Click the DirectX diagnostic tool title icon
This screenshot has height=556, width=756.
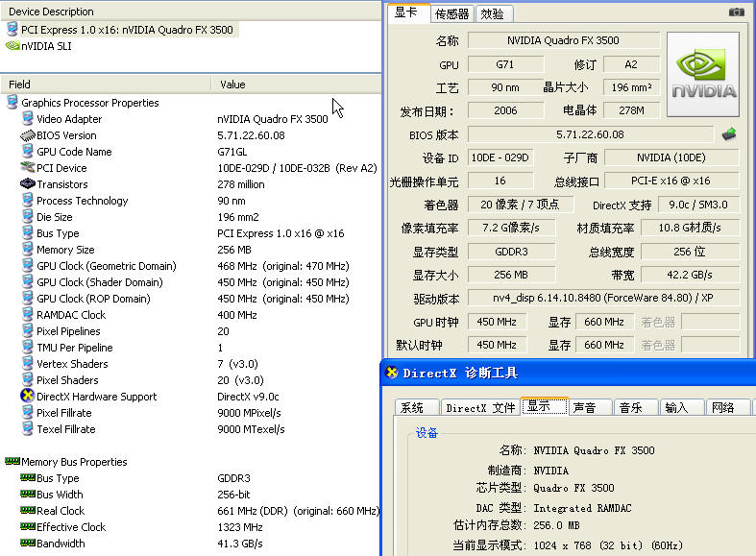pos(392,373)
